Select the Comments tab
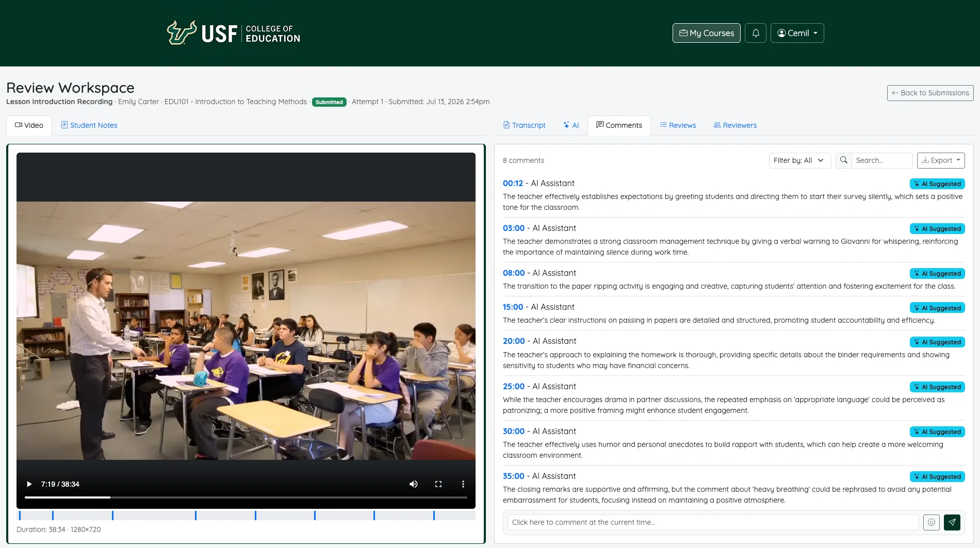980x548 pixels. [619, 125]
